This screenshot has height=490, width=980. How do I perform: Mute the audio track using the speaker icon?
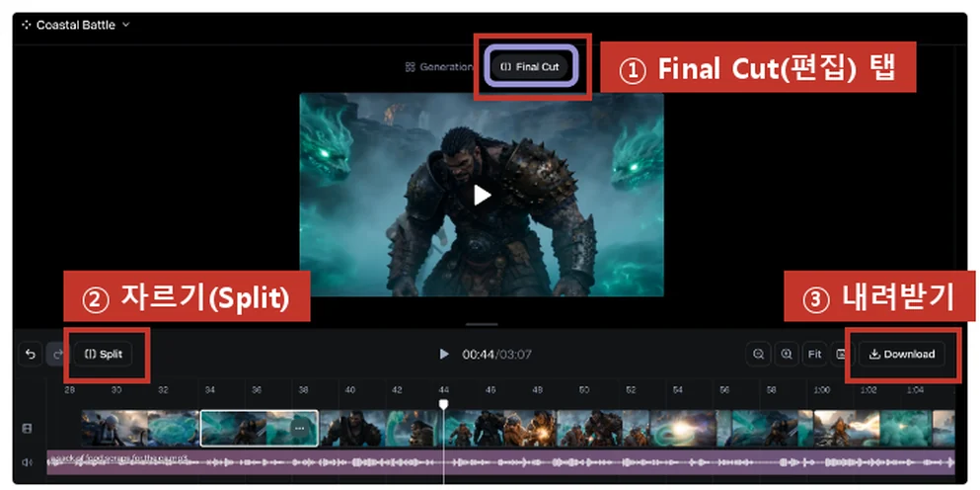[x=27, y=462]
